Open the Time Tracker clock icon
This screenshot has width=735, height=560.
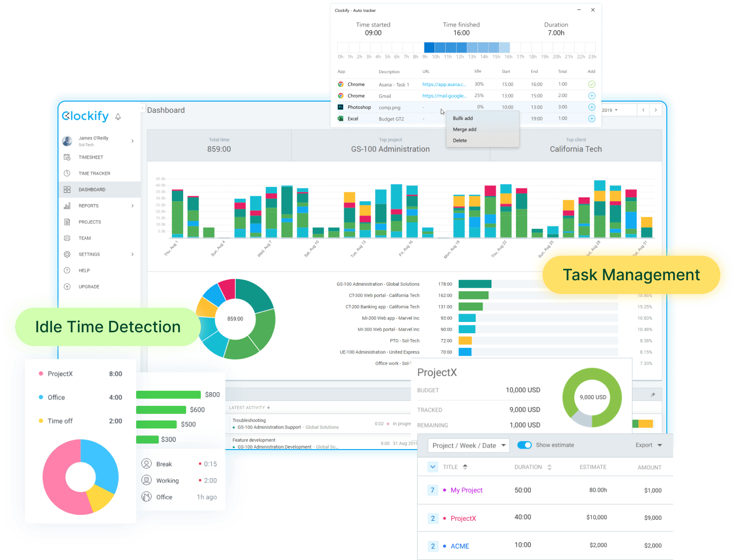[67, 173]
